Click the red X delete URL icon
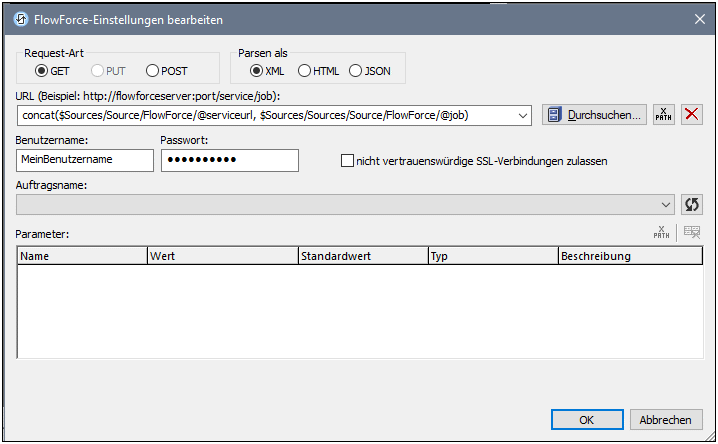Image resolution: width=718 pixels, height=444 pixels. [x=691, y=115]
